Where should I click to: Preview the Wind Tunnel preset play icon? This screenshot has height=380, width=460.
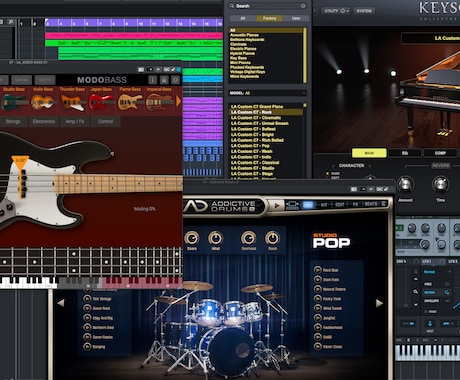(x=318, y=308)
